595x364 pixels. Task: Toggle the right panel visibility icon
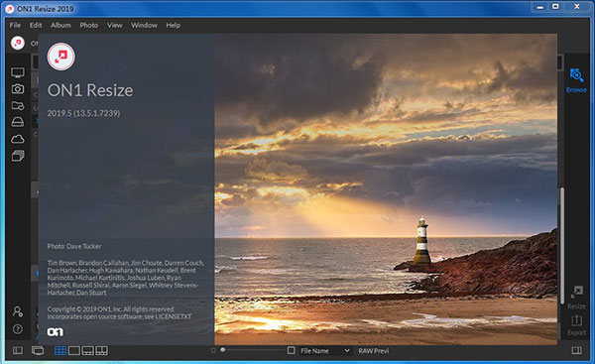click(576, 350)
